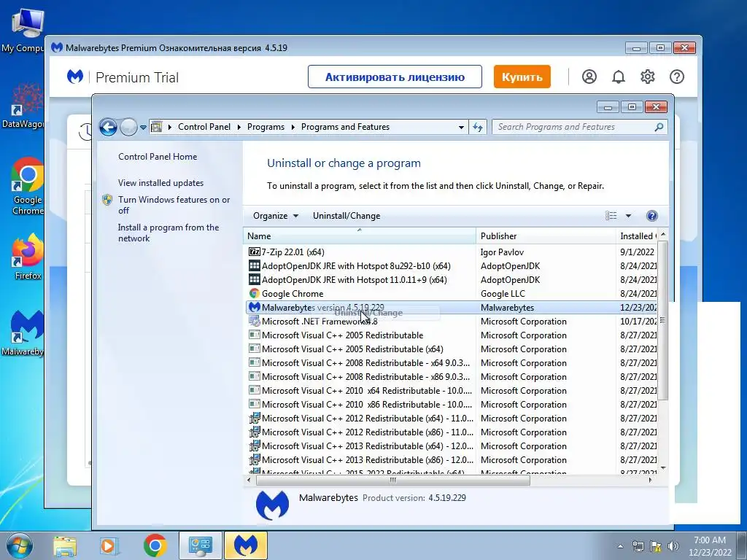Sort list by Name column header
Image resolution: width=747 pixels, height=560 pixels.
(x=359, y=236)
